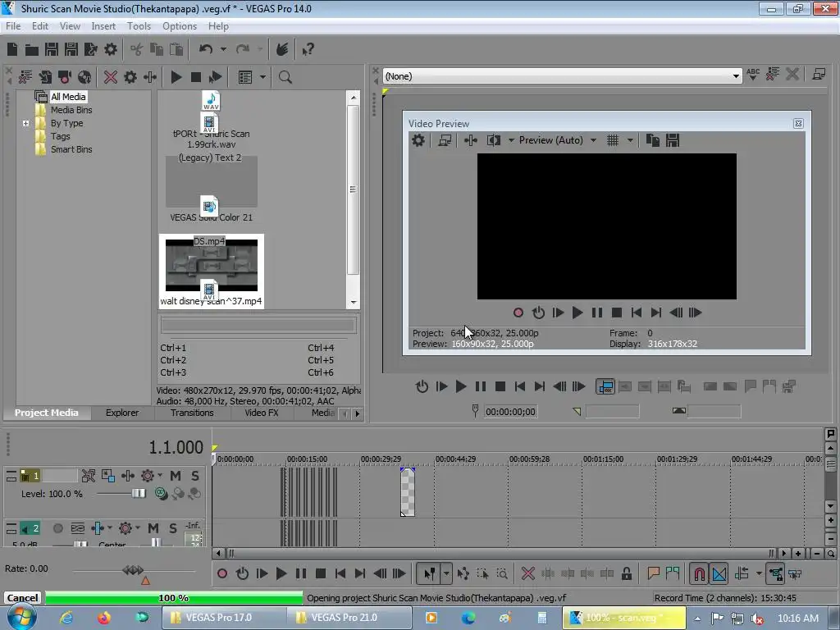This screenshot has height=630, width=840.
Task: Mute audio track 2
Action: pyautogui.click(x=153, y=528)
